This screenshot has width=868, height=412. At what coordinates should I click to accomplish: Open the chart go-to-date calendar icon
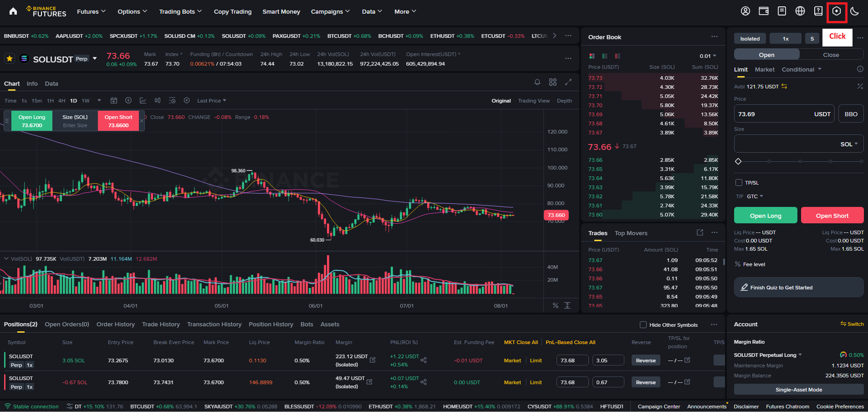(x=114, y=100)
